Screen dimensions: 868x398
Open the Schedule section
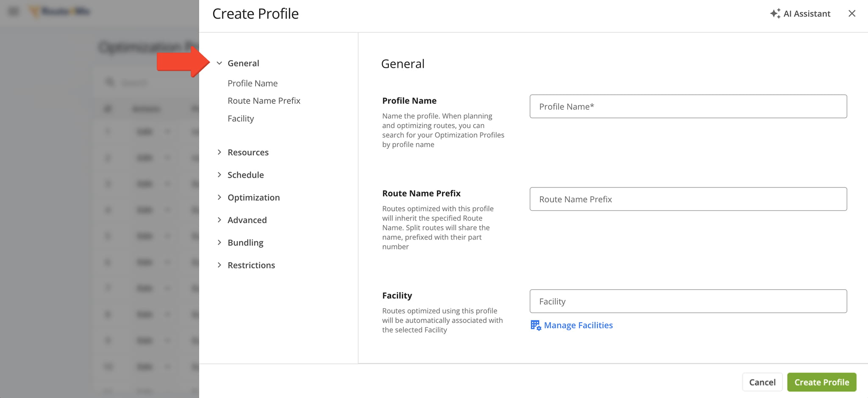246,175
